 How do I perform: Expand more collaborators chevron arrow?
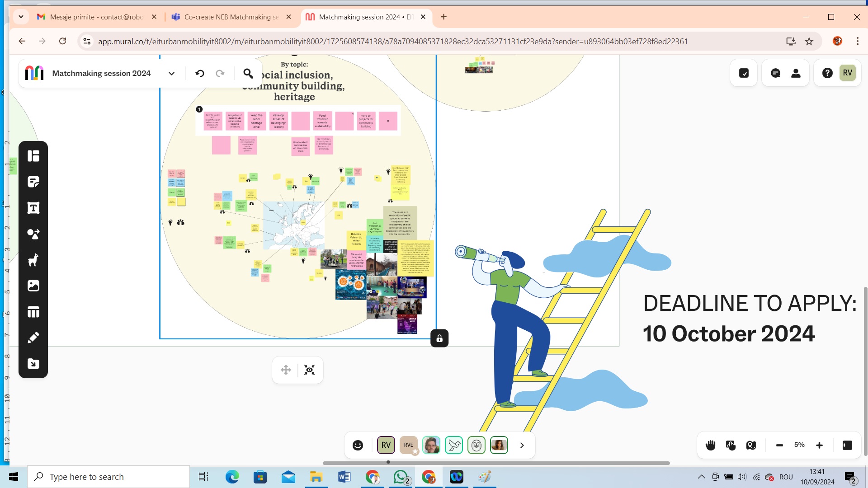[x=522, y=445]
